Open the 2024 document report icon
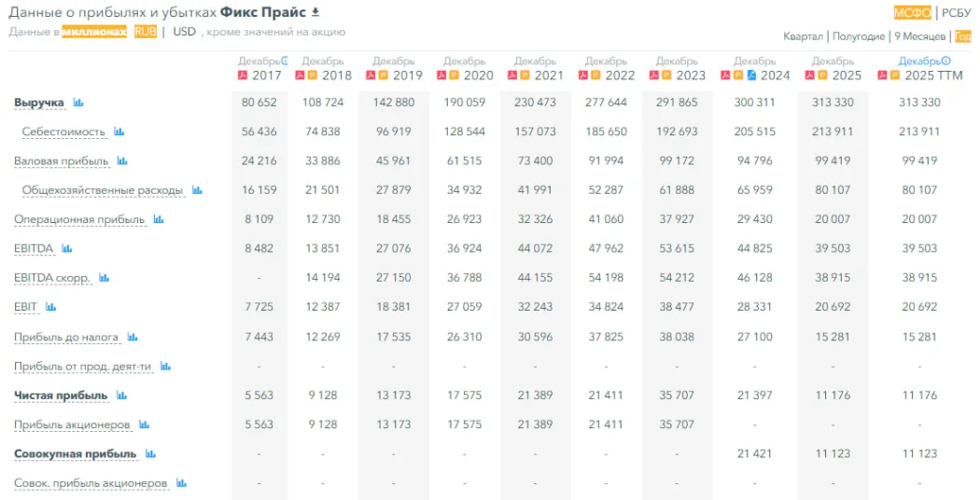This screenshot has width=980, height=500. (751, 76)
